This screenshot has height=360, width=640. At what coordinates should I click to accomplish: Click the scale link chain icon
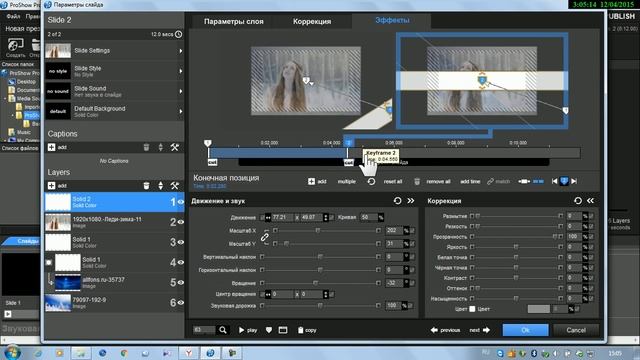[x=264, y=237]
